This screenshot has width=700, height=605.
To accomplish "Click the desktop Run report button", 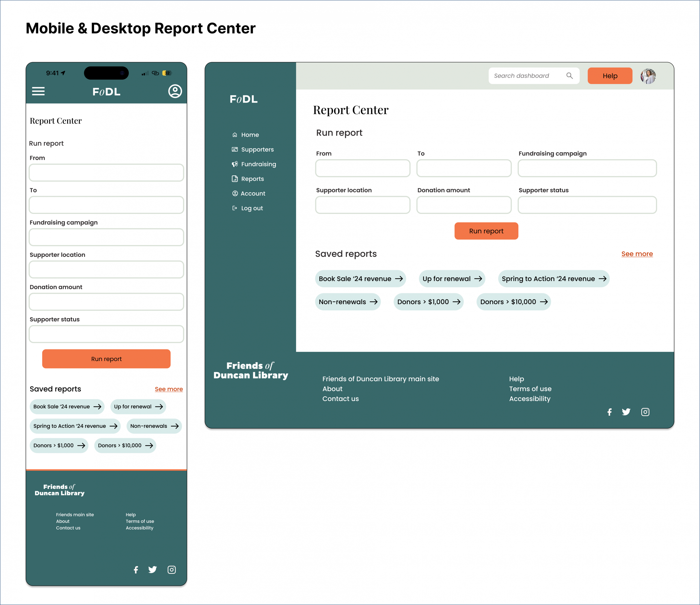I will tap(486, 231).
